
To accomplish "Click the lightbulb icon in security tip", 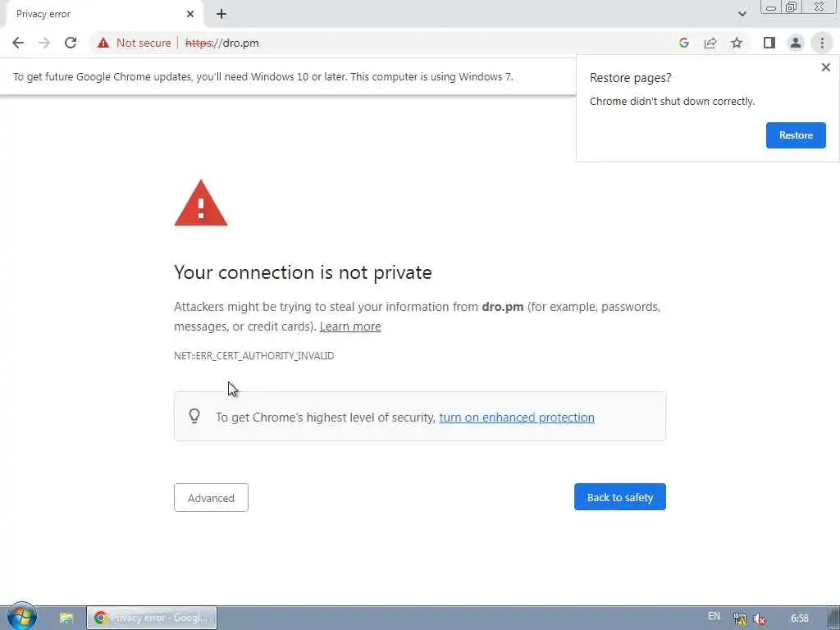I will (x=194, y=416).
